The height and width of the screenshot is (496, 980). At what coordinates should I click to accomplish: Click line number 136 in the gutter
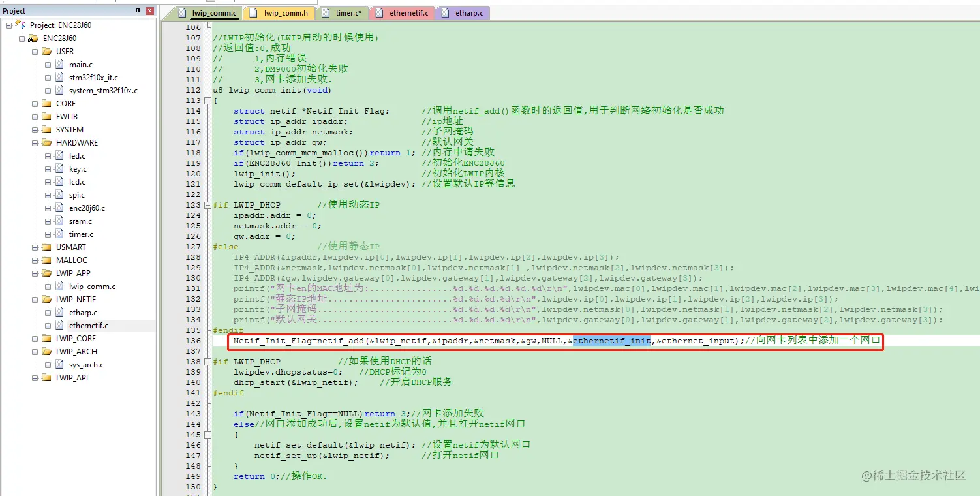click(x=193, y=341)
